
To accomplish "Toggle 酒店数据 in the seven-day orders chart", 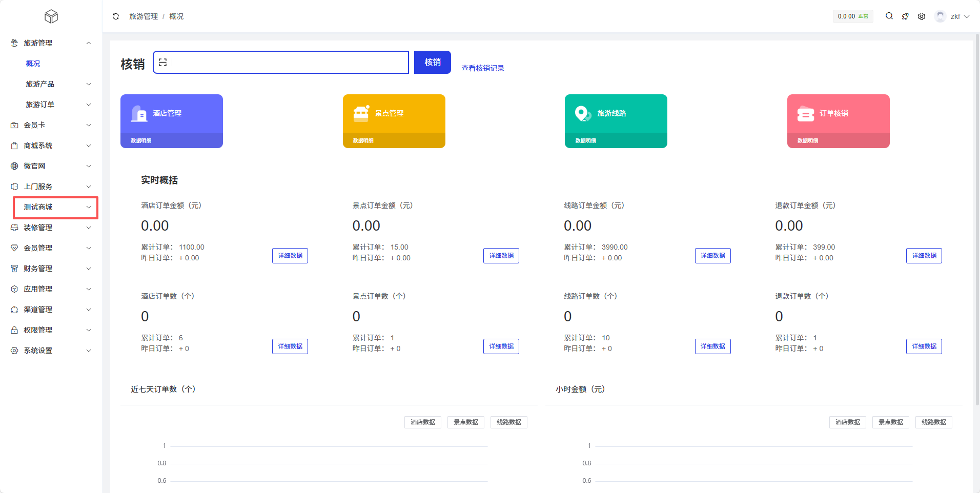I will (422, 422).
